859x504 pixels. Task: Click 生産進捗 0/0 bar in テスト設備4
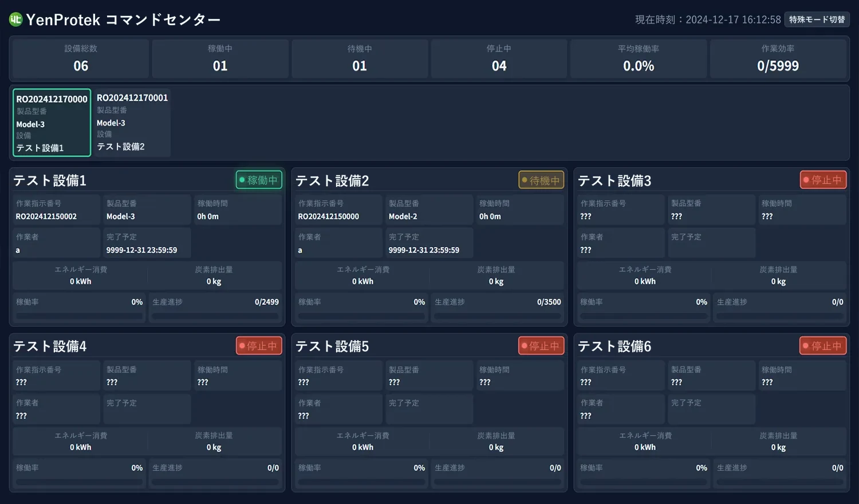point(215,482)
